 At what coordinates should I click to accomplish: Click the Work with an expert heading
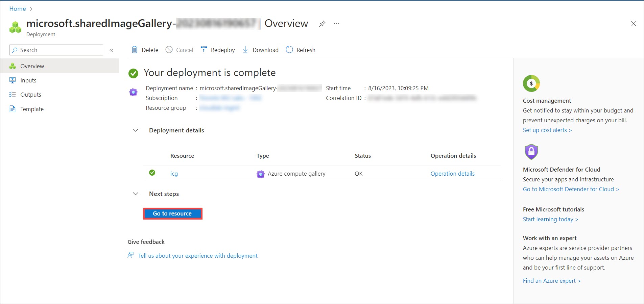coord(550,238)
